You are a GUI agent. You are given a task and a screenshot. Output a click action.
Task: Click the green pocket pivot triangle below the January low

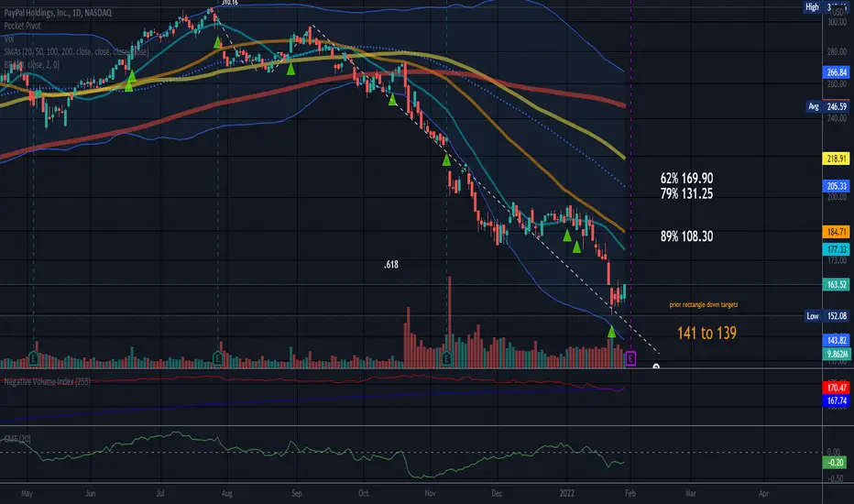coord(611,332)
